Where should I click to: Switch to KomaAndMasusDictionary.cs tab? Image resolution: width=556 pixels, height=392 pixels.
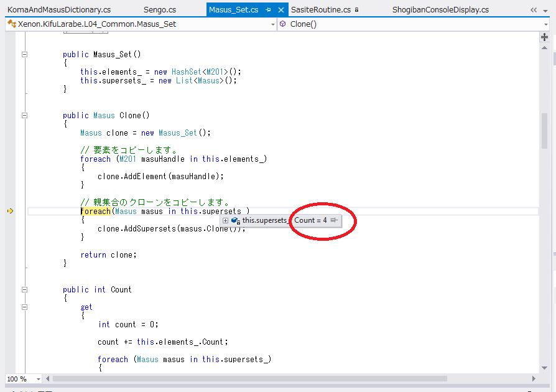[x=59, y=9]
